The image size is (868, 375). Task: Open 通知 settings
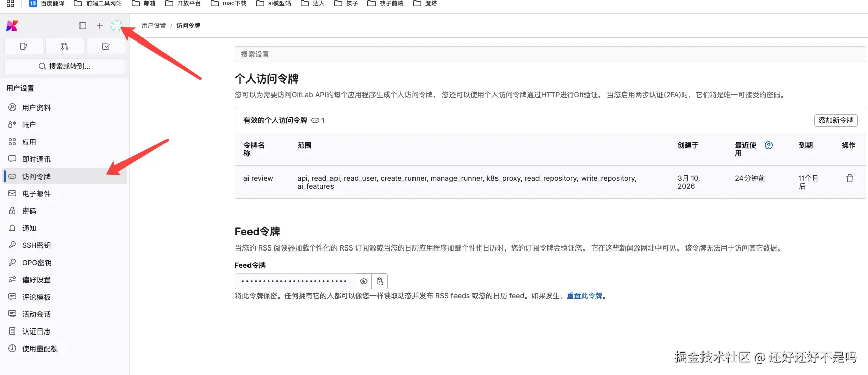point(65,228)
